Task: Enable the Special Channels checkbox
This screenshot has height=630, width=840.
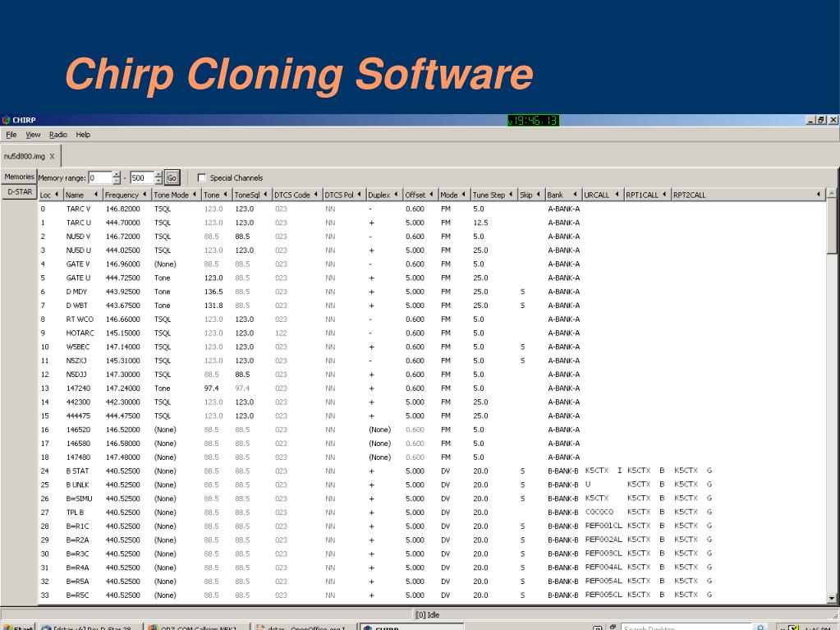Action: [x=202, y=178]
